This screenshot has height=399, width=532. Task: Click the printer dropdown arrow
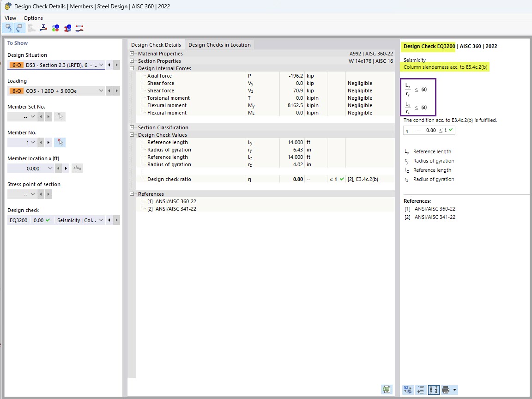coord(454,389)
